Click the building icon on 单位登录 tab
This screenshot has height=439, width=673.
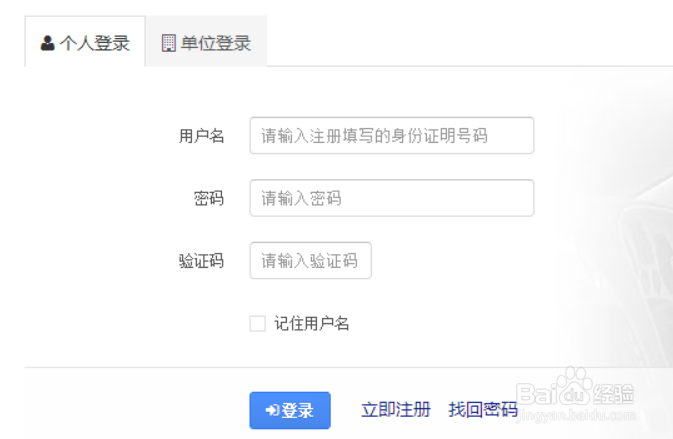(168, 43)
